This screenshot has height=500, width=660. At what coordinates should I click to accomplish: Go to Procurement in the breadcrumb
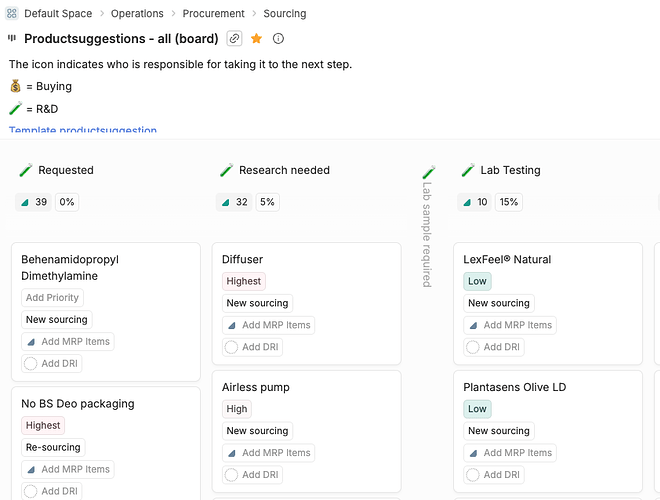click(x=214, y=14)
